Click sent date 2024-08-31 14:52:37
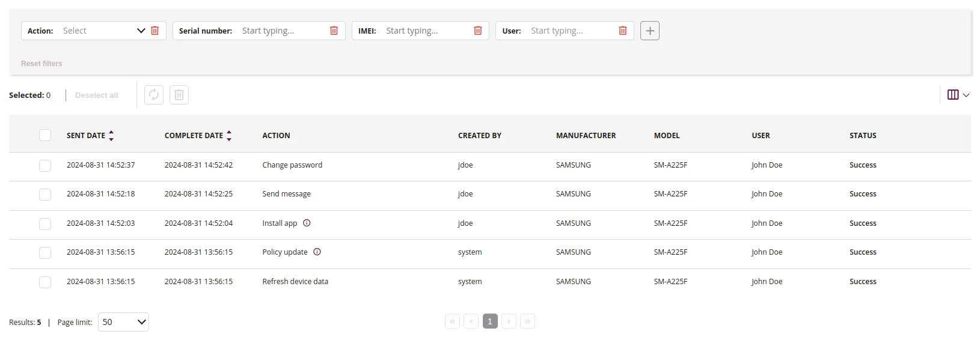This screenshot has height=346, width=980. click(101, 165)
